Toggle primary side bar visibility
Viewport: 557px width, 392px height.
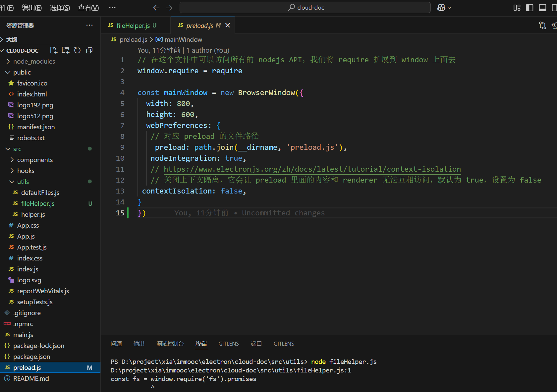tap(529, 8)
